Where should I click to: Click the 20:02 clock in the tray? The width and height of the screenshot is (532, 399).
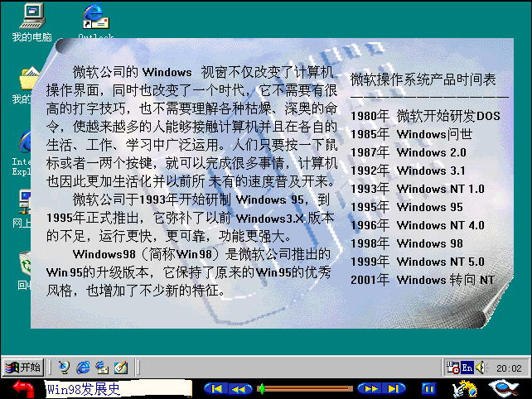click(509, 368)
